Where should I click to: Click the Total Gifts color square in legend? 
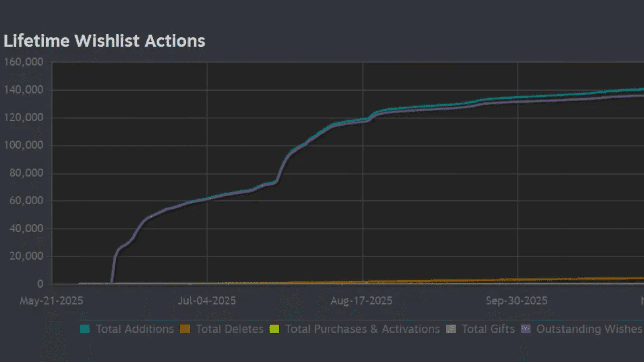pos(451,329)
